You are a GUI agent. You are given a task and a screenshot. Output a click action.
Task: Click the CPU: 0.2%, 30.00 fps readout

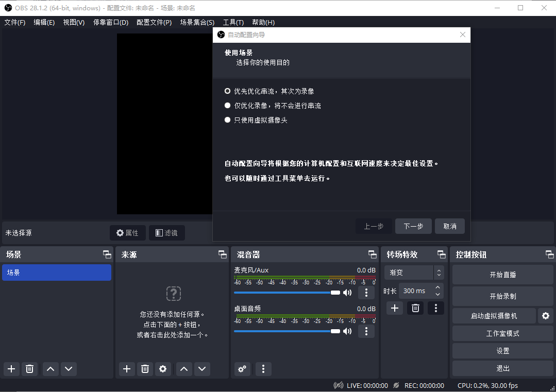pos(487,386)
